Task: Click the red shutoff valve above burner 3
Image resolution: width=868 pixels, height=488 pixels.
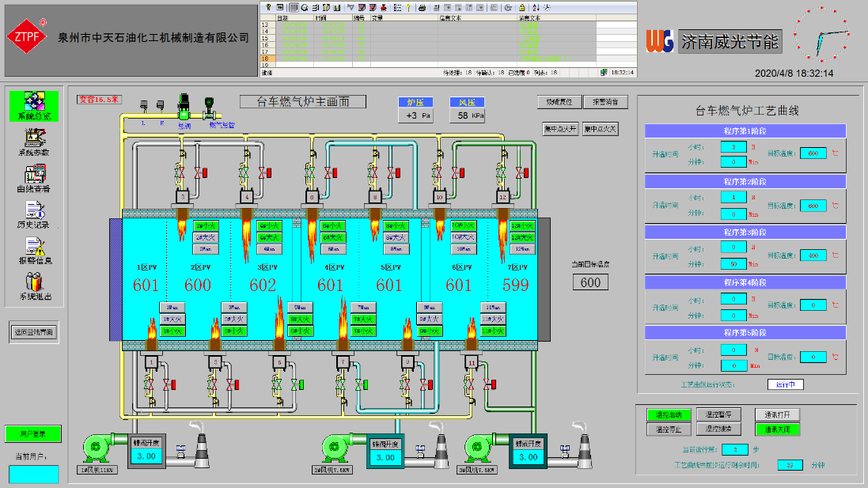Action: coord(201,173)
